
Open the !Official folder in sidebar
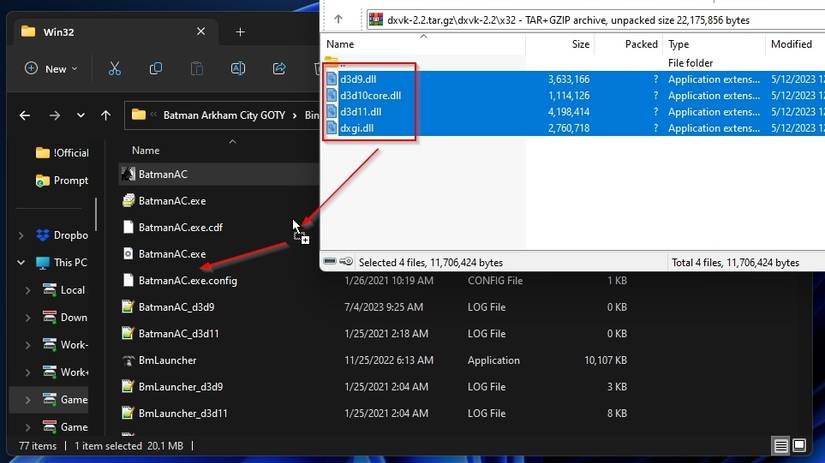62,153
